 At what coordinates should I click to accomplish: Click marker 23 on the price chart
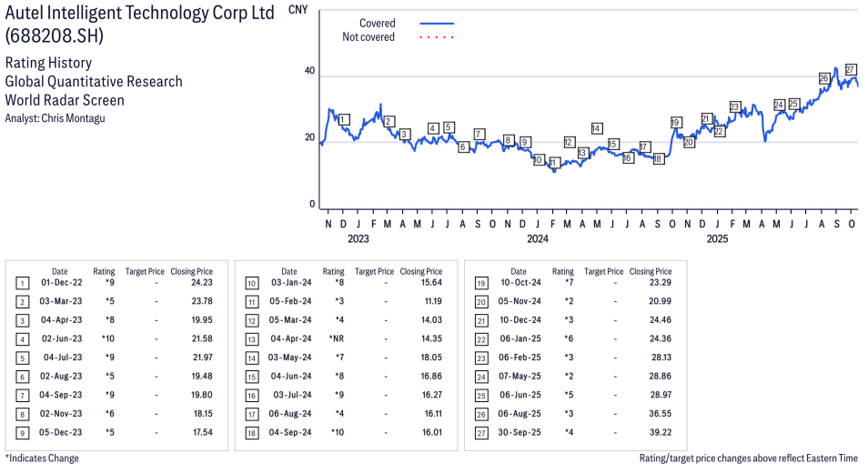(x=735, y=107)
